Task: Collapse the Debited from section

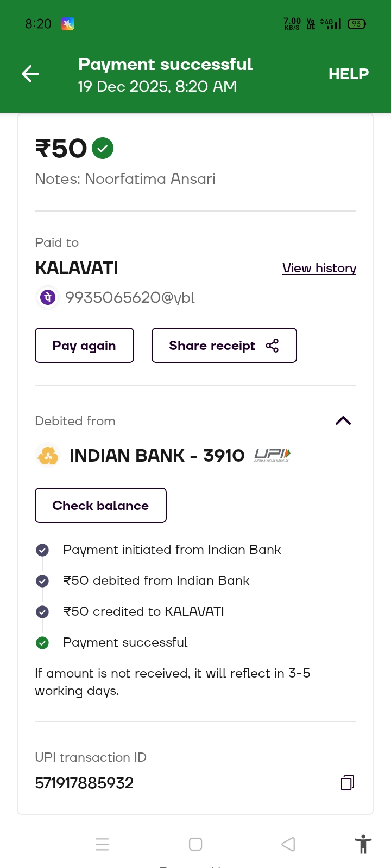Action: click(x=343, y=421)
